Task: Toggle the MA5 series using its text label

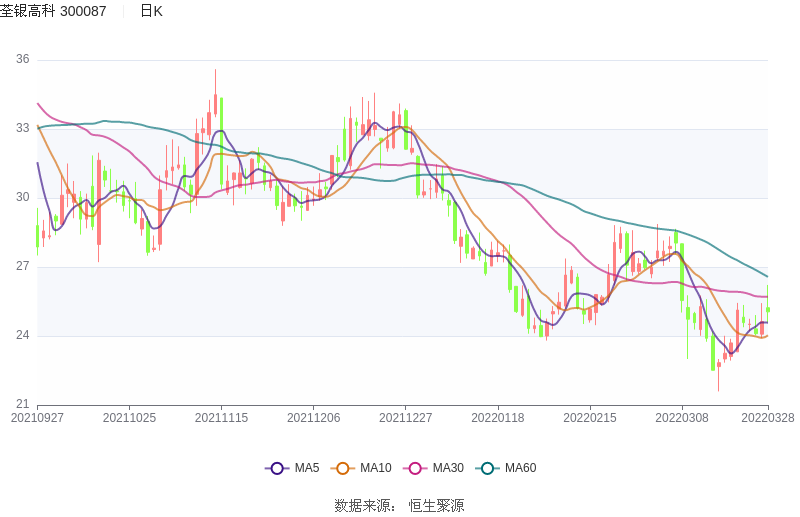Action: point(307,468)
